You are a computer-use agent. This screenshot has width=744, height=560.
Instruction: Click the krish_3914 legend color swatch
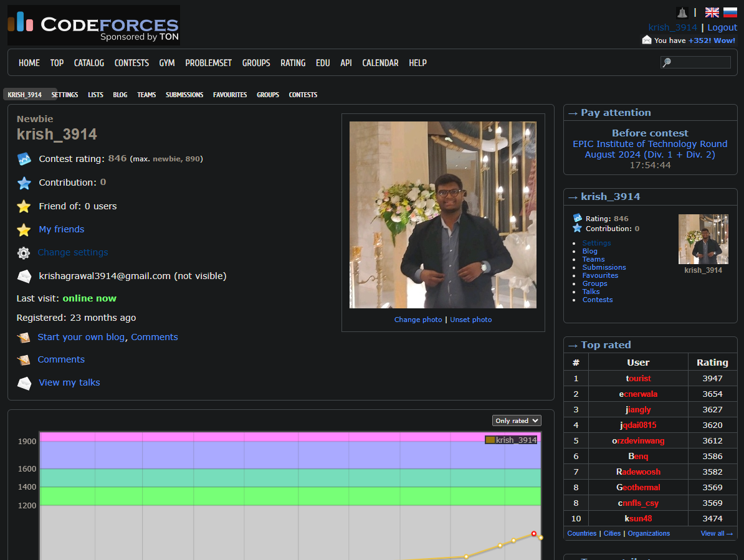490,440
